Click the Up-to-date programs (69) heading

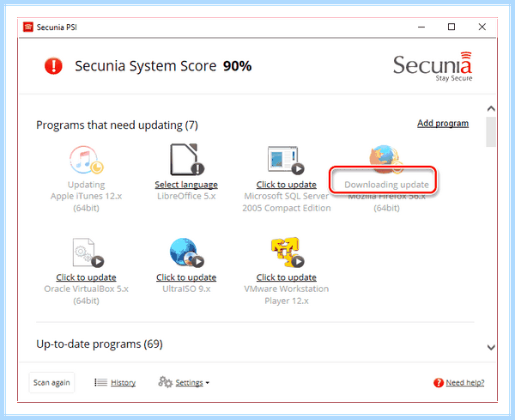(100, 344)
